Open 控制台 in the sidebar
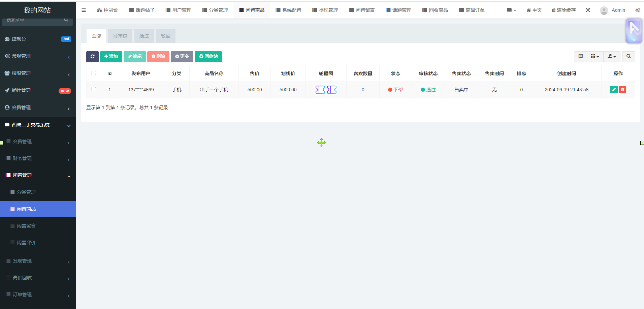Viewport: 644px width, 309px height. 38,39
